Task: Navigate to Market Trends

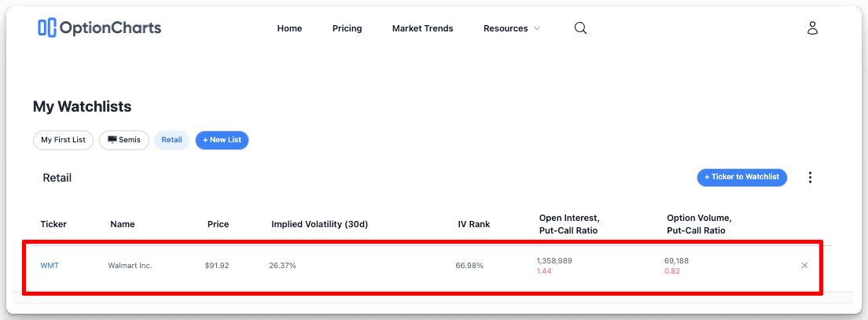Action: coord(422,28)
